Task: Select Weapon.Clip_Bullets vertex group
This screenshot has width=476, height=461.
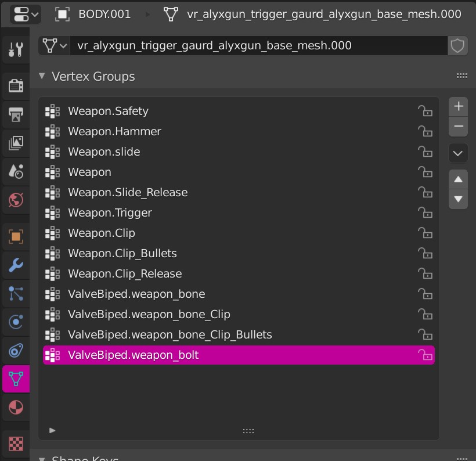Action: 239,254
